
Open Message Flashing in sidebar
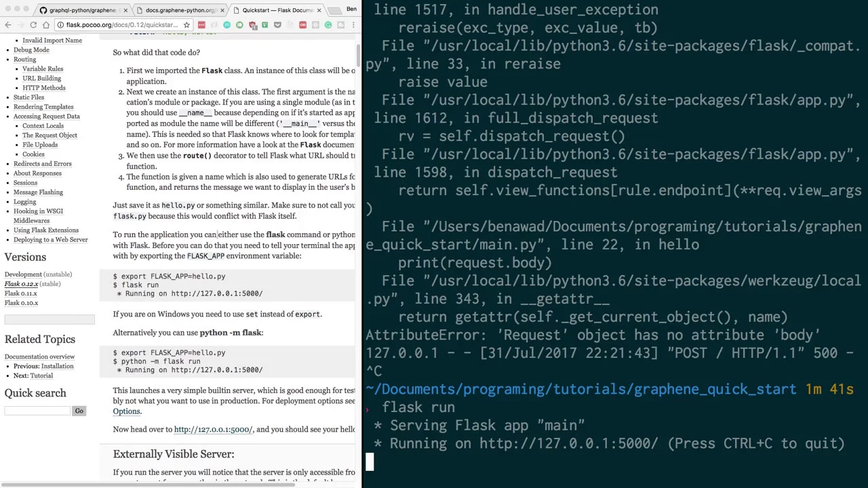[x=38, y=192]
